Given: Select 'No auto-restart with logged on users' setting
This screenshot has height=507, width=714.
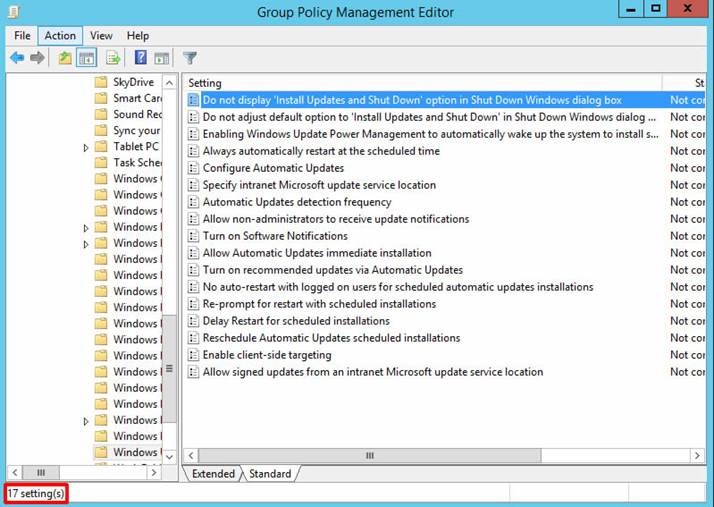Looking at the screenshot, I should [x=398, y=287].
